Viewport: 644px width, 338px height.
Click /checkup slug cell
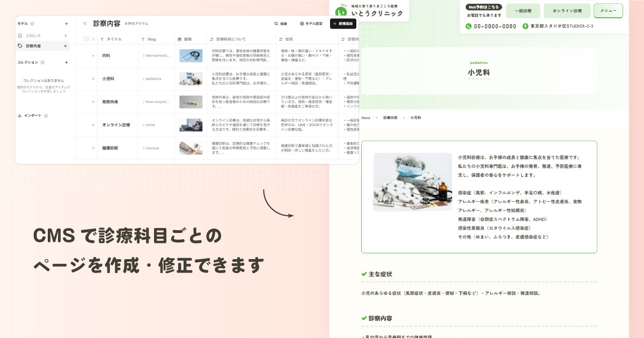tap(156, 148)
